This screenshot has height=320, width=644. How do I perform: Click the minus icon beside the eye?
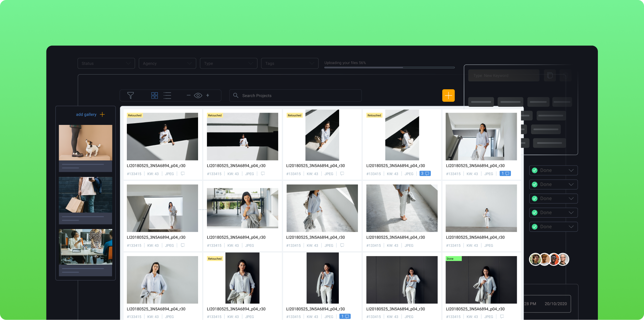coord(189,95)
